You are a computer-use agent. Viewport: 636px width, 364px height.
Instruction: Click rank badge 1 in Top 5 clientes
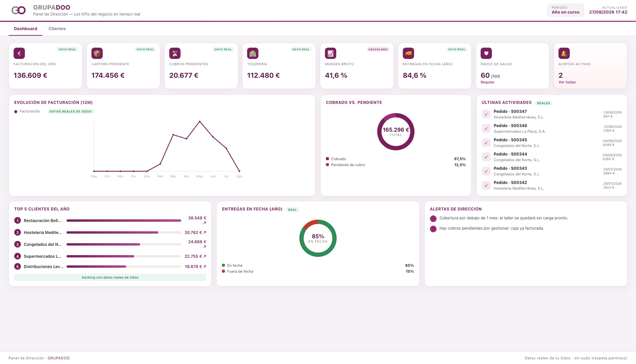pos(18,220)
